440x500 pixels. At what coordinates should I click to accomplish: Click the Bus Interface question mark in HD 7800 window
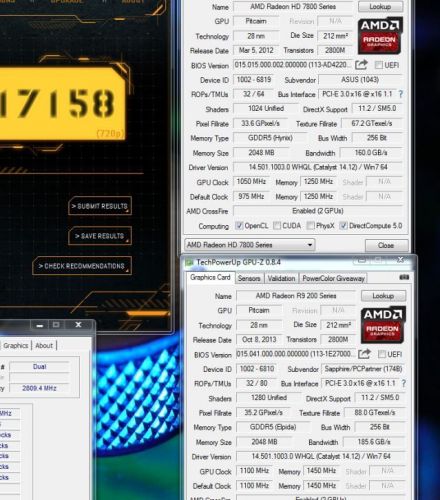401,94
